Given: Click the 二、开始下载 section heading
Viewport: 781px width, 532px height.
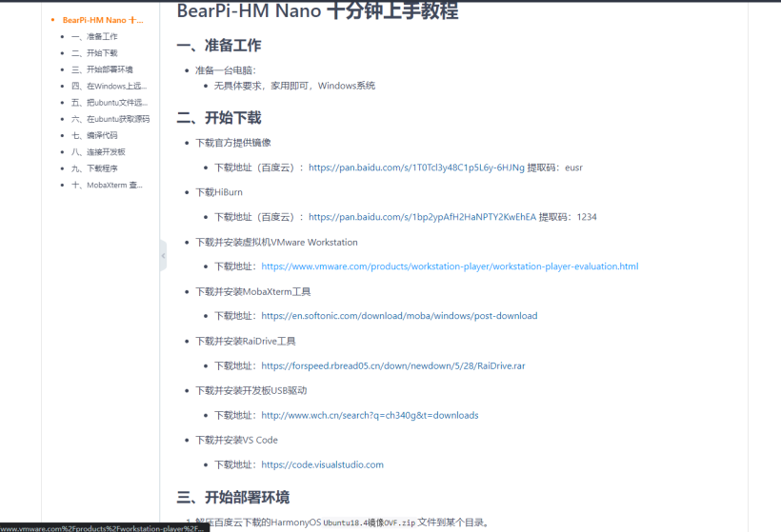Looking at the screenshot, I should click(219, 118).
